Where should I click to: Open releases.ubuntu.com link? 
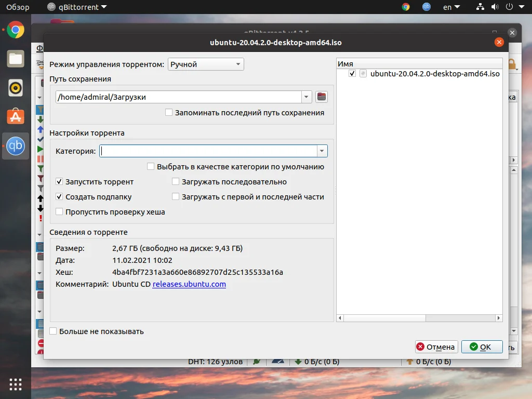[189, 284]
